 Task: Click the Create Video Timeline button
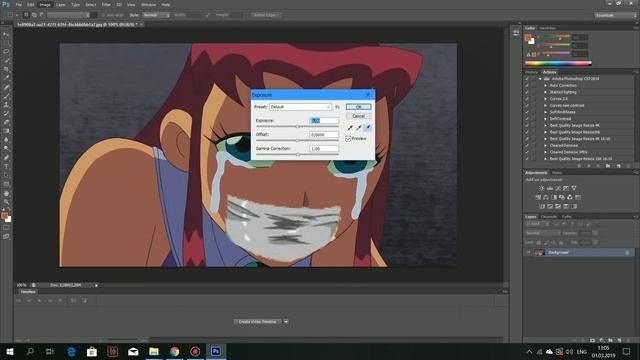point(258,322)
